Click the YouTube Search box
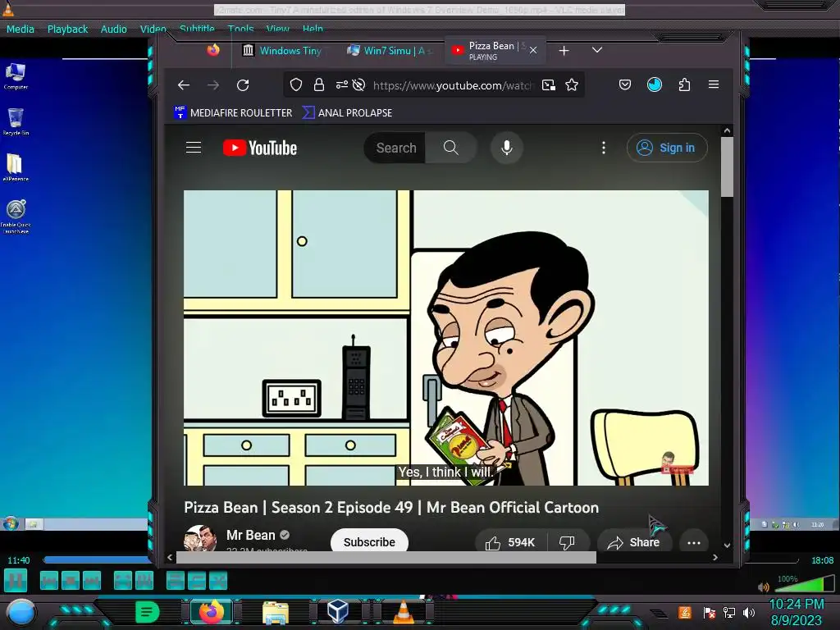The height and width of the screenshot is (630, 840). tap(395, 148)
